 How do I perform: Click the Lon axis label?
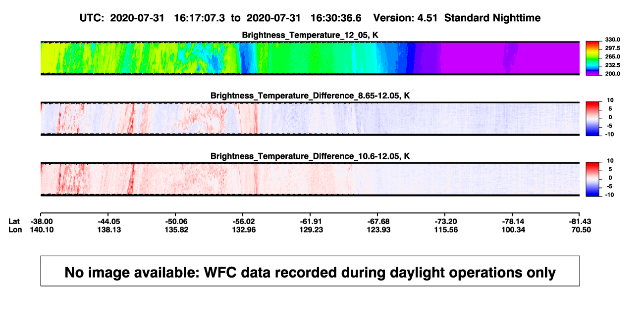coord(15,230)
